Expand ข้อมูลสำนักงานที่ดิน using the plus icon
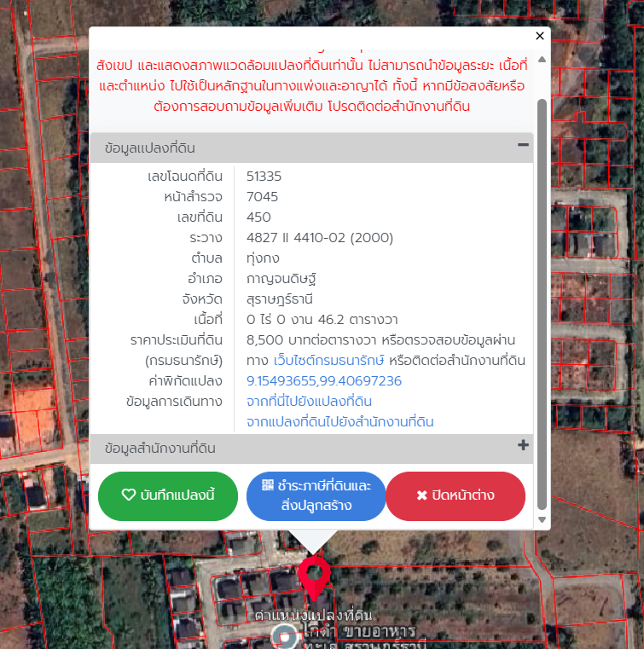The width and height of the screenshot is (644, 649). tap(523, 446)
